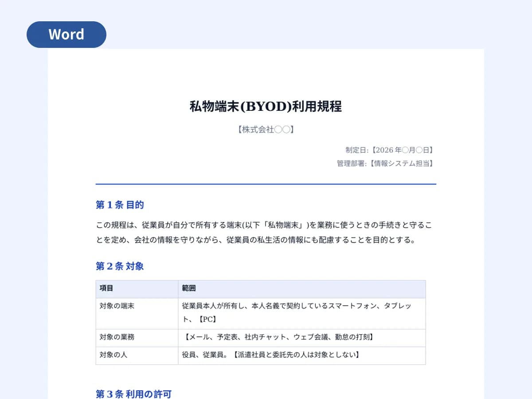Click the heading 第2条 対象
The height and width of the screenshot is (399, 532).
pos(120,266)
